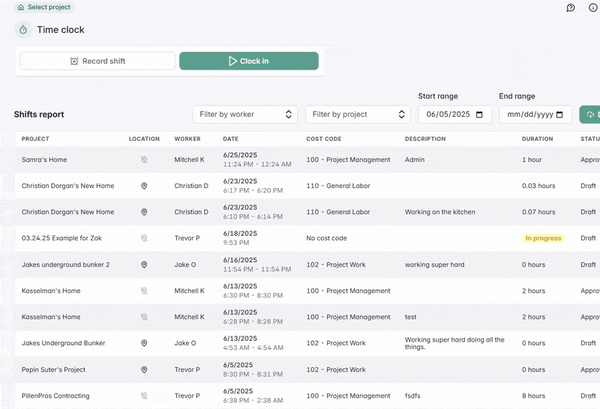Click the LOCATION column header

coord(144,139)
